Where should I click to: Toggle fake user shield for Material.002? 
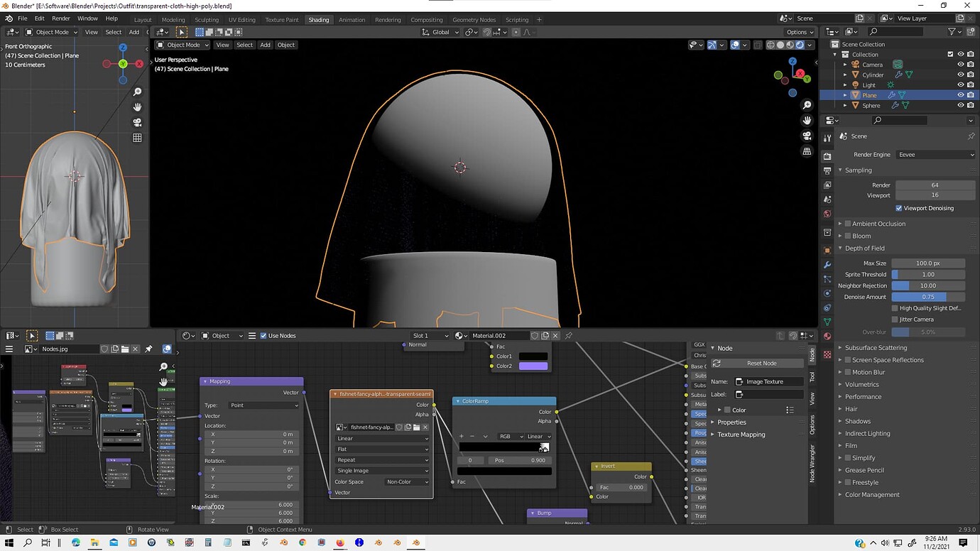534,336
